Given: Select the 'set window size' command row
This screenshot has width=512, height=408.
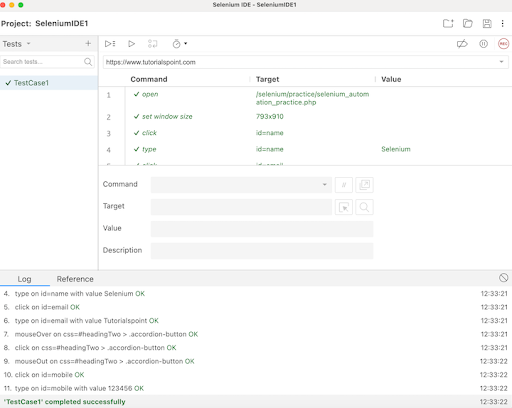Looking at the screenshot, I should 305,117.
